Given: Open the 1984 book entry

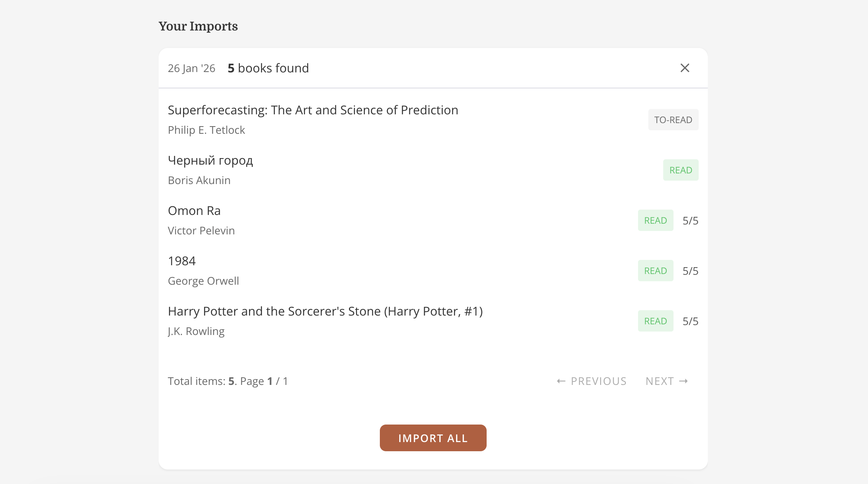Looking at the screenshot, I should click(182, 261).
